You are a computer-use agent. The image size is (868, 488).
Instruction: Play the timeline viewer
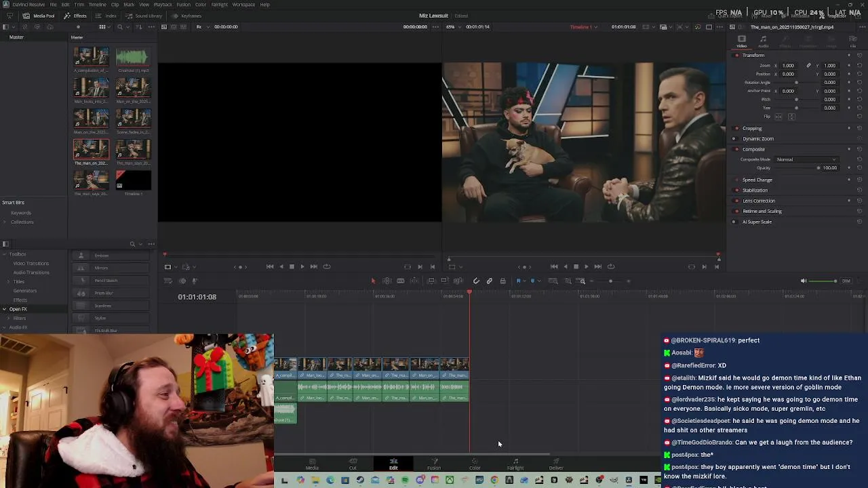pos(587,266)
